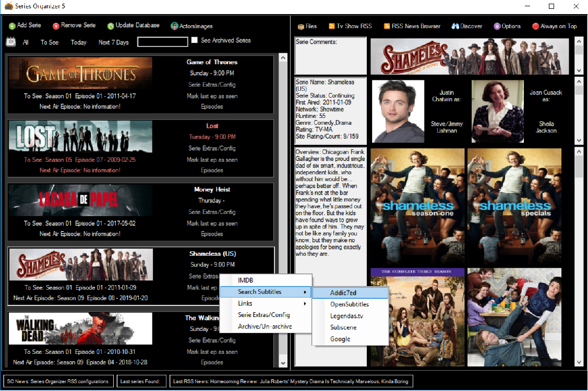Screen dimensions: 588x391
Task: Maximize the Series Organizer window
Action: (x=551, y=6)
